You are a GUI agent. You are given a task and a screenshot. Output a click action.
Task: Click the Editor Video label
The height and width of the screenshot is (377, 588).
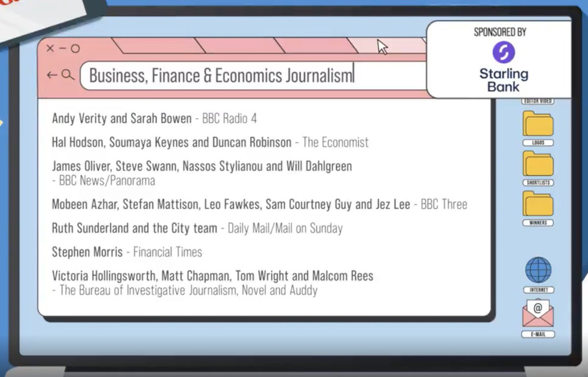(x=539, y=101)
